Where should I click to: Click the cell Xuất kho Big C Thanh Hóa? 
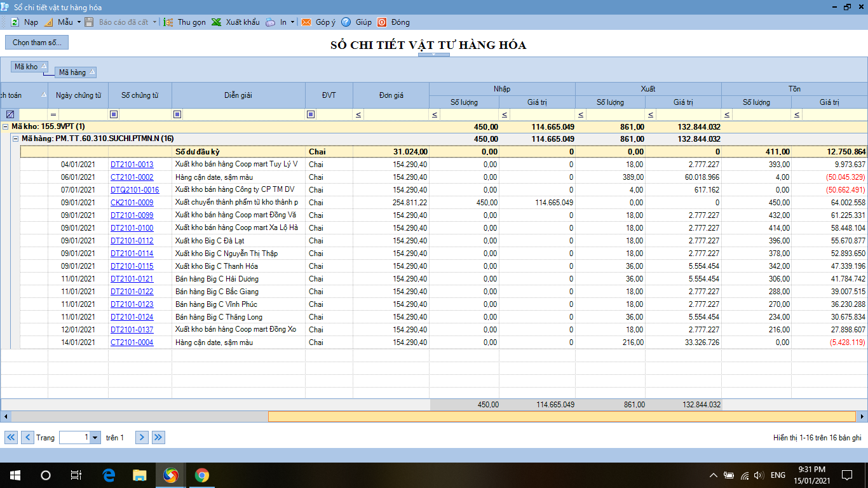(238, 266)
